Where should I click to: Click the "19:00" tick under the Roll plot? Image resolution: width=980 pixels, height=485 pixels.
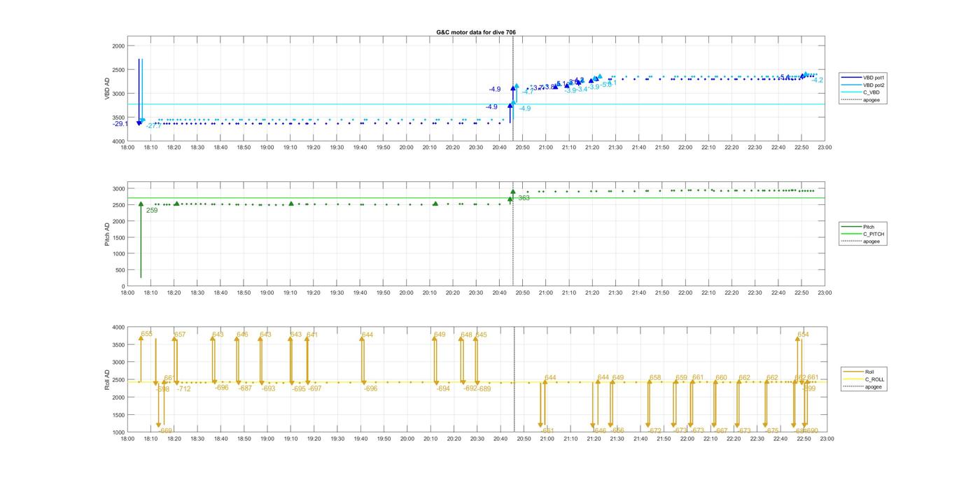point(267,439)
